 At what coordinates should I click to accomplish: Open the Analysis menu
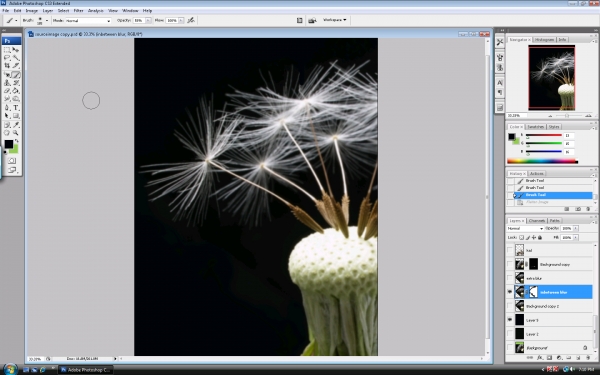96,11
